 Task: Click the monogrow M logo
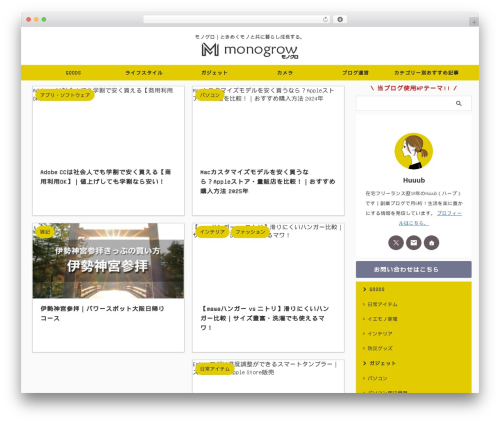(210, 50)
